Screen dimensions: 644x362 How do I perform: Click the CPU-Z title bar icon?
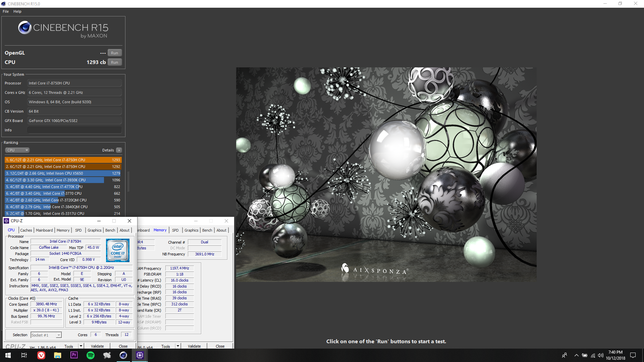pyautogui.click(x=6, y=221)
